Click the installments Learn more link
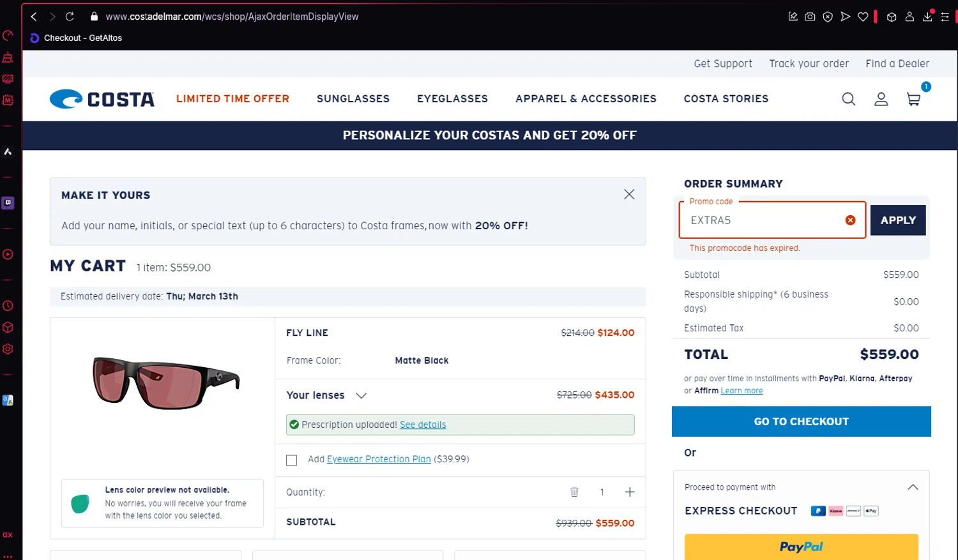958x560 pixels. click(x=741, y=391)
